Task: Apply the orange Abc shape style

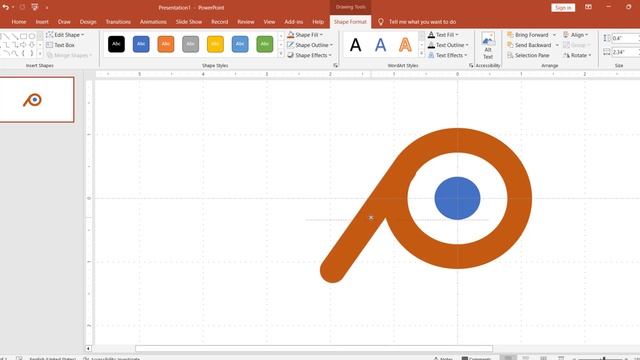Action: [166, 44]
